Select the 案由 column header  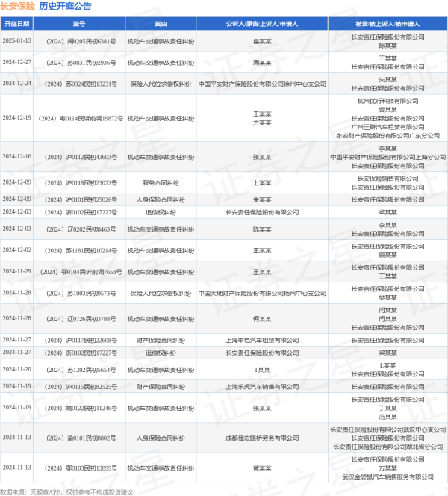click(x=161, y=24)
